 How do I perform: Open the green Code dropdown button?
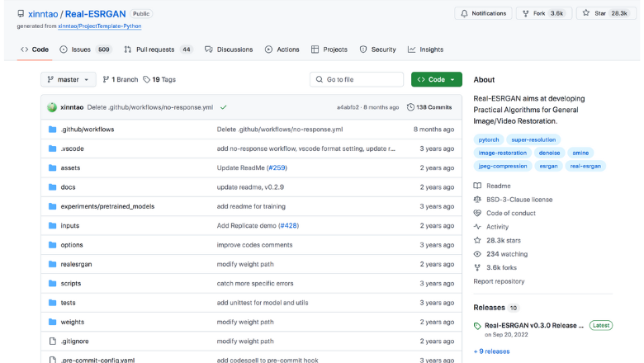(436, 80)
